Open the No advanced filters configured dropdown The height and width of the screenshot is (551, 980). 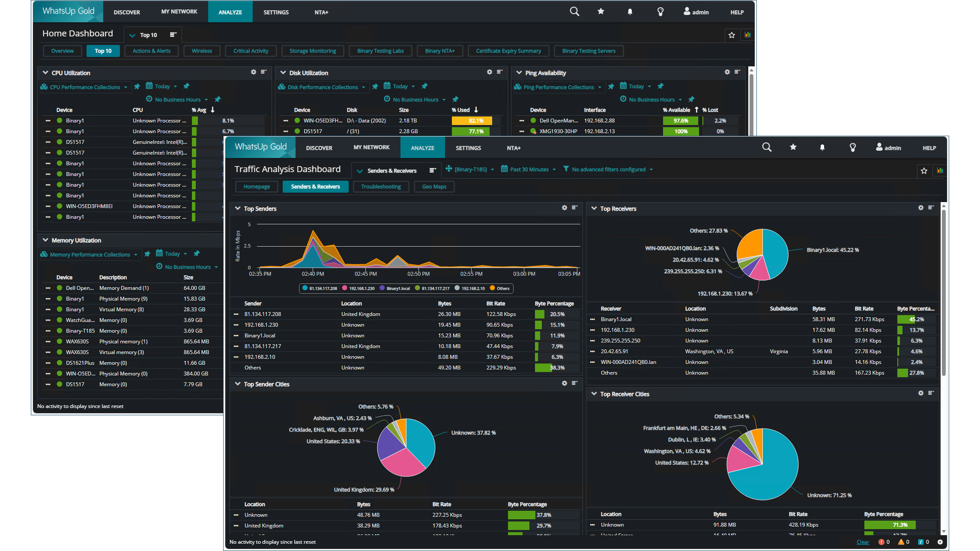(608, 170)
